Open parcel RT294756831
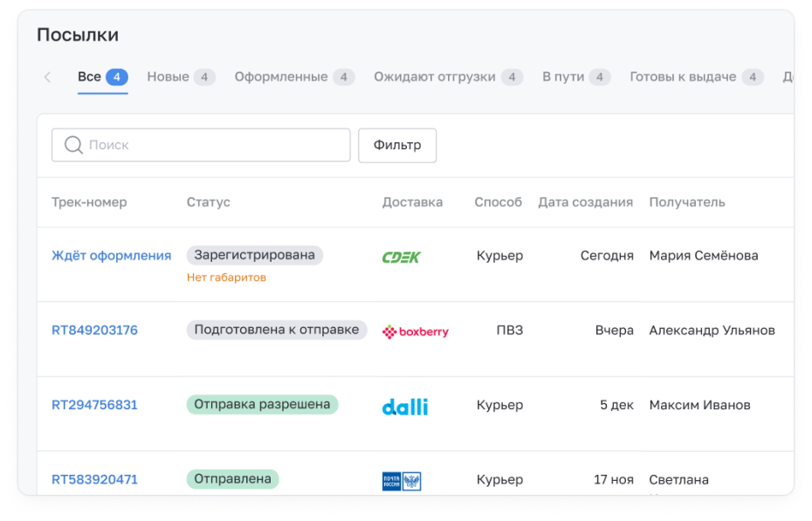The image size is (812, 521). [x=94, y=405]
